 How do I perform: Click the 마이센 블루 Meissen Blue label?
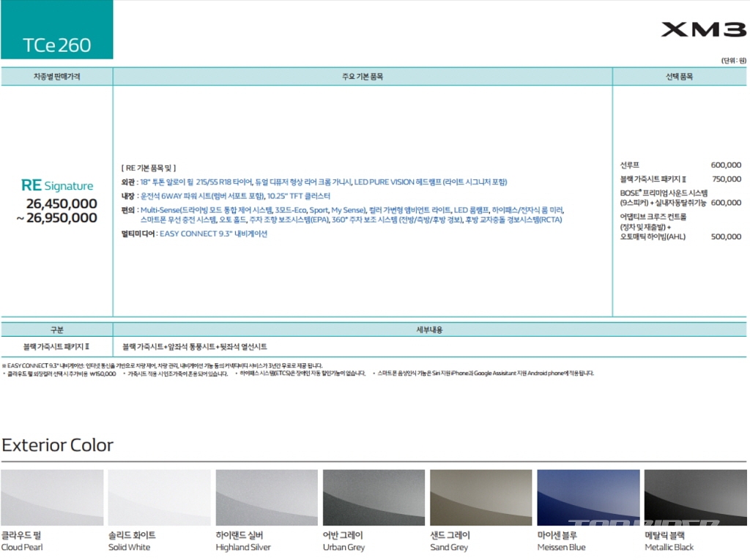pos(561,541)
